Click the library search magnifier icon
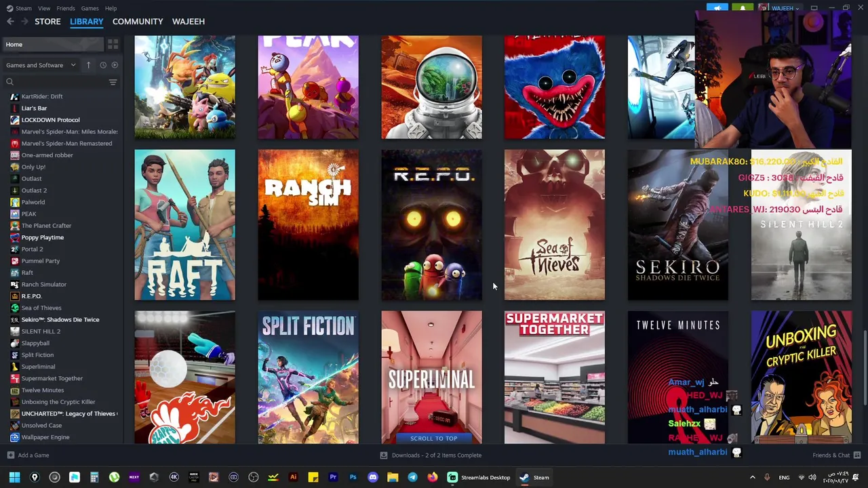The height and width of the screenshot is (488, 868). (9, 82)
